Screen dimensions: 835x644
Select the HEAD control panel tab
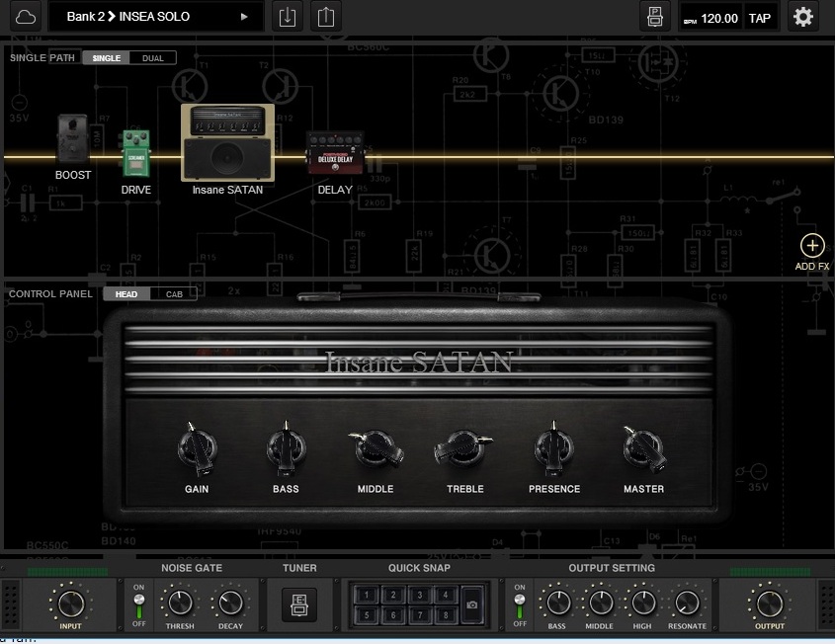tap(126, 294)
